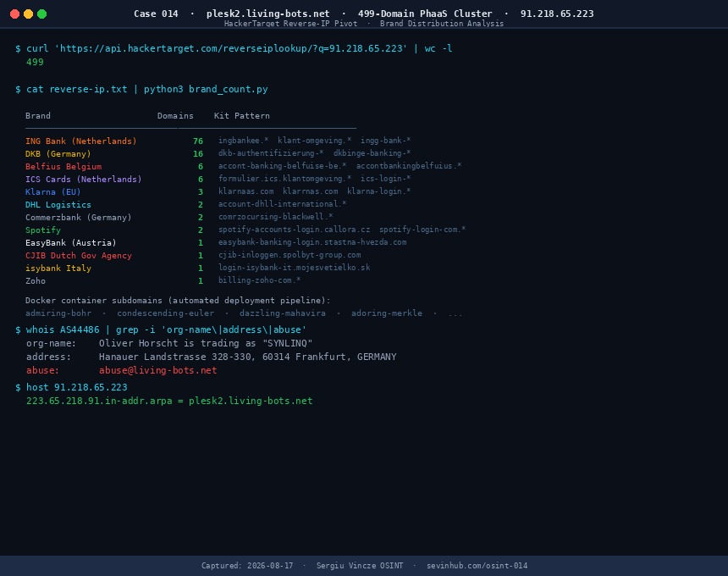
Task: Click the 'Domains' column header
Action: click(175, 116)
